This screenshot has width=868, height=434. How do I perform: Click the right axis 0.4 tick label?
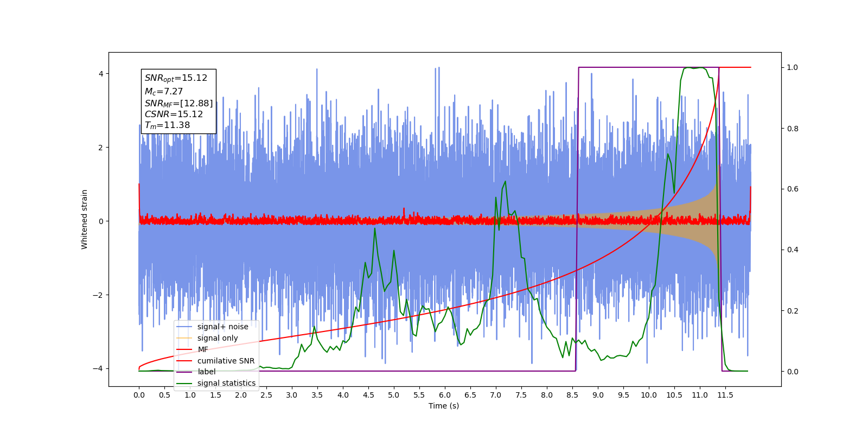[x=793, y=250]
